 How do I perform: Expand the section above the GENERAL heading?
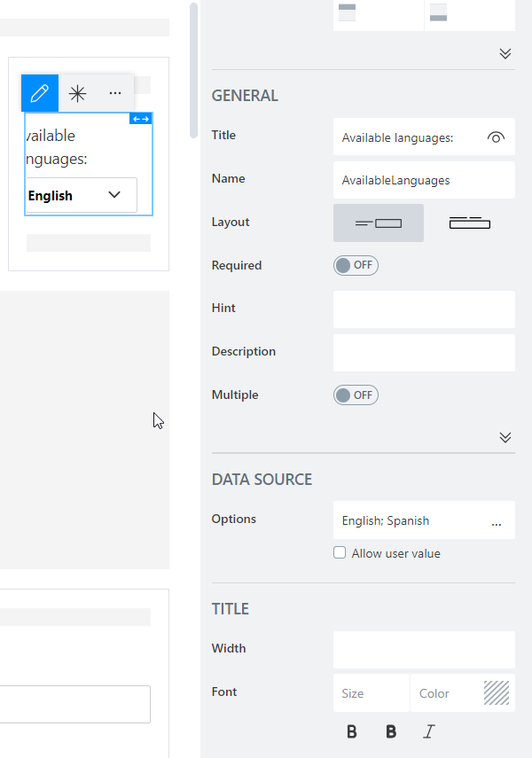pos(505,53)
